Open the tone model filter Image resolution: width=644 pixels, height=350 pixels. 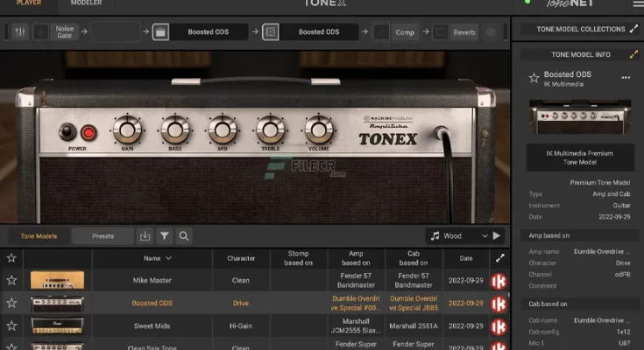[165, 236]
